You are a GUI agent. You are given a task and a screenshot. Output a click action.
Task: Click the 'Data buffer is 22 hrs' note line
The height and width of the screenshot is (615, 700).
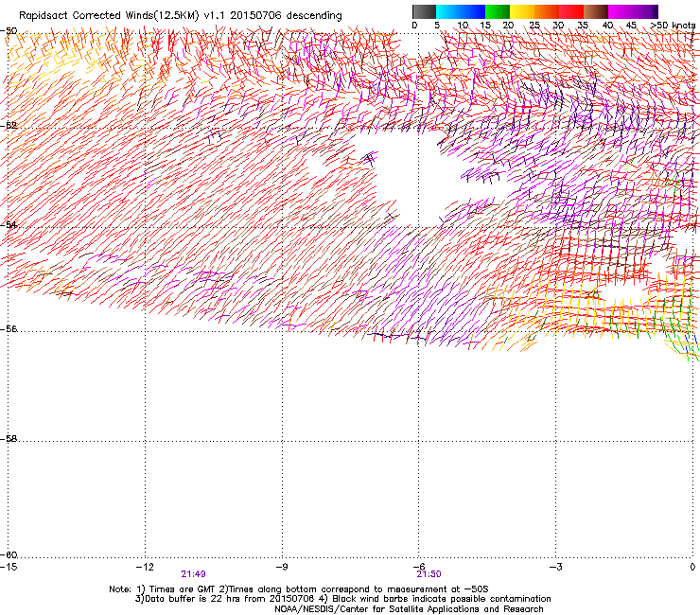pyautogui.click(x=342, y=599)
